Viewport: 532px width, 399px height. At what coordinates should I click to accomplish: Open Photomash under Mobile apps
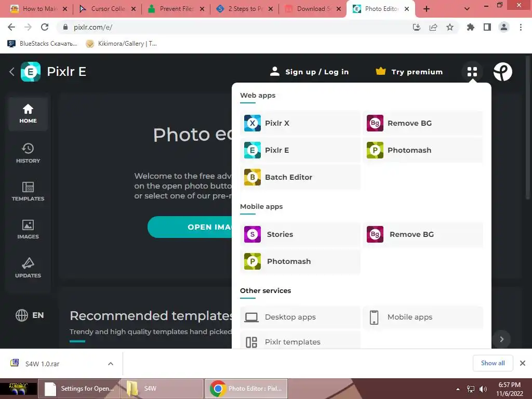pyautogui.click(x=300, y=261)
